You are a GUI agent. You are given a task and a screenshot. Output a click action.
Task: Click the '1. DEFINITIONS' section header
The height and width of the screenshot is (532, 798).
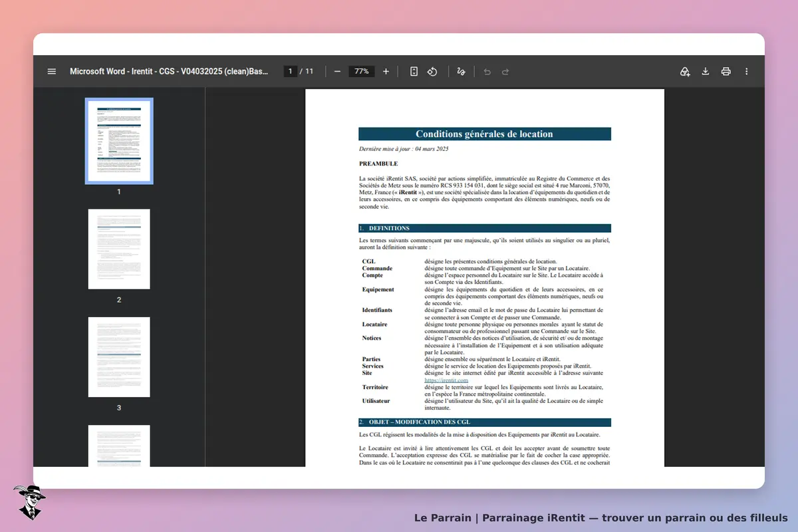click(x=484, y=228)
